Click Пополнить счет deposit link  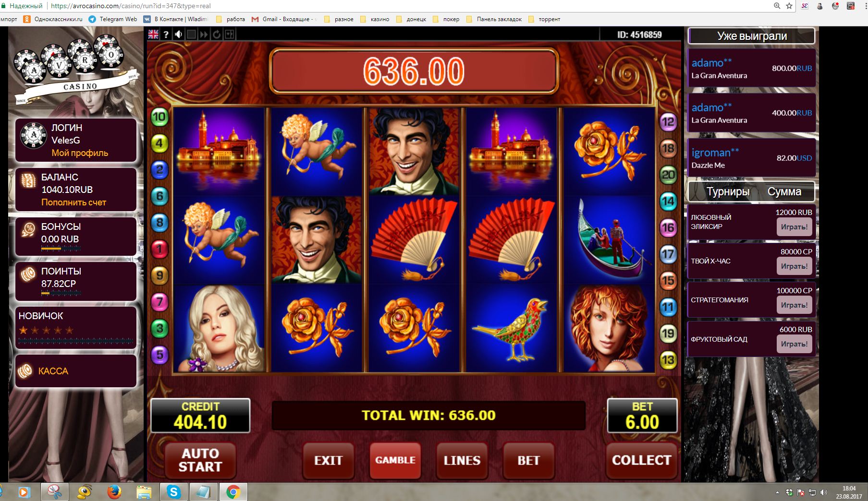[73, 203]
